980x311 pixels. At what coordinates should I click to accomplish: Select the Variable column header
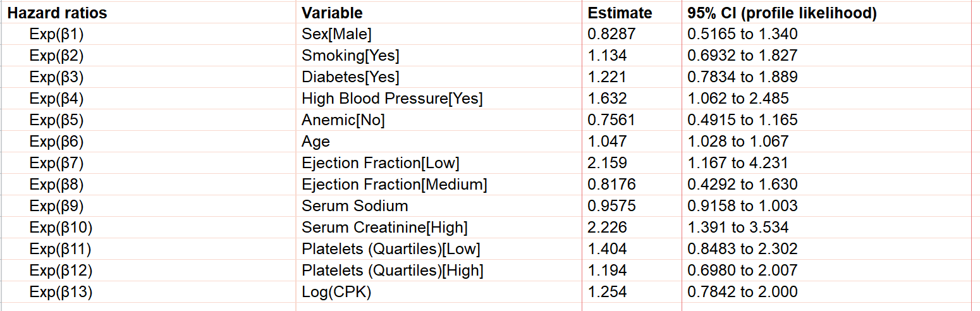coord(332,13)
